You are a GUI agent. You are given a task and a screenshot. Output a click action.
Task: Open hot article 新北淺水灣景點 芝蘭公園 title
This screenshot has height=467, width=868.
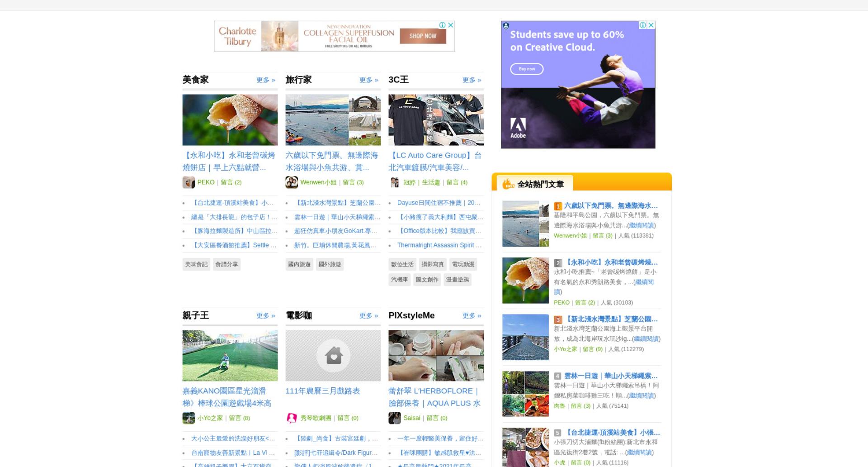pos(610,319)
